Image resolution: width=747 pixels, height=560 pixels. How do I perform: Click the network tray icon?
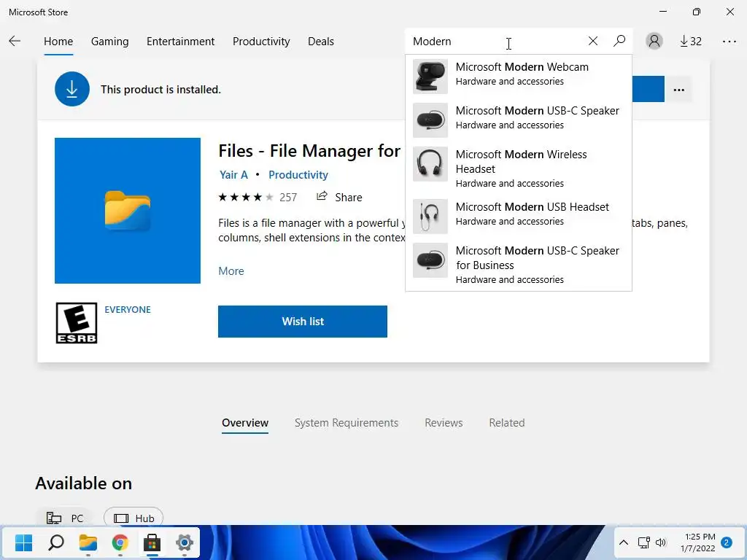644,542
